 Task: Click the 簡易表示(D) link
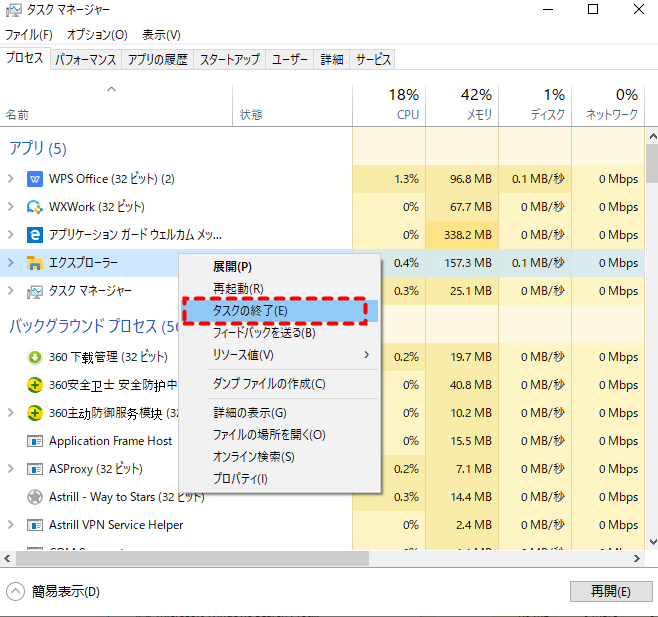[x=66, y=592]
